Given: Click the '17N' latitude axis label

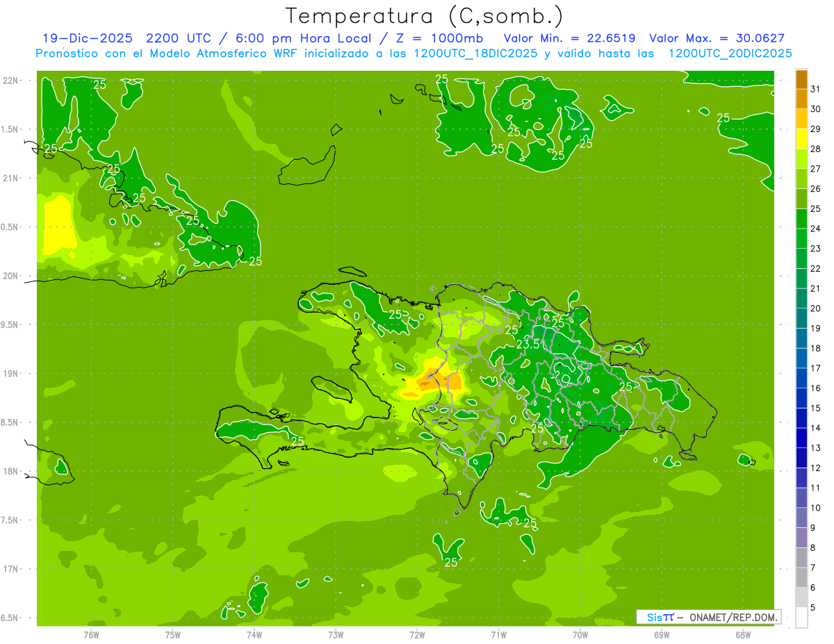Looking at the screenshot, I should [x=11, y=570].
